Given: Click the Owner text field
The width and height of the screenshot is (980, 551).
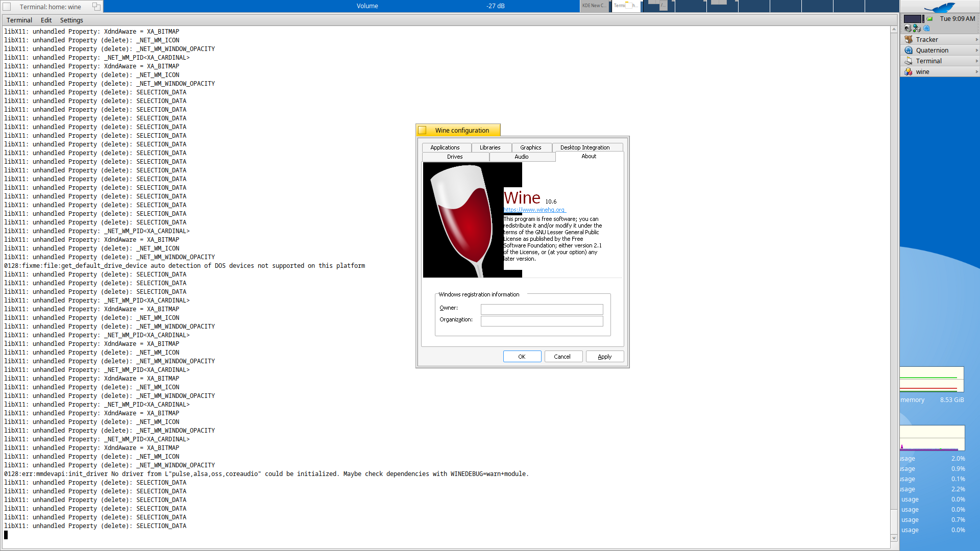Looking at the screenshot, I should [542, 310].
